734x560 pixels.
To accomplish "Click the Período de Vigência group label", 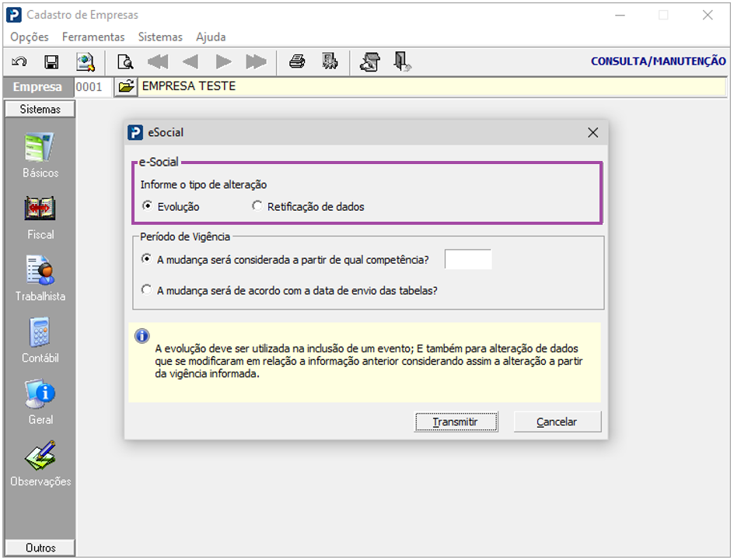I will pyautogui.click(x=185, y=237).
